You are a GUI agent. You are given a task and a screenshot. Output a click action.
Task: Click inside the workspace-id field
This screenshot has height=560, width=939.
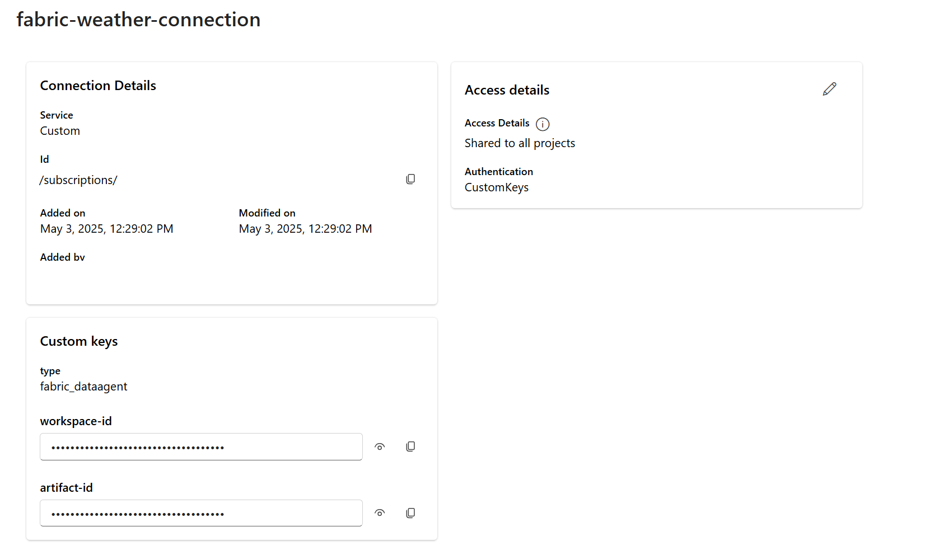click(x=201, y=447)
